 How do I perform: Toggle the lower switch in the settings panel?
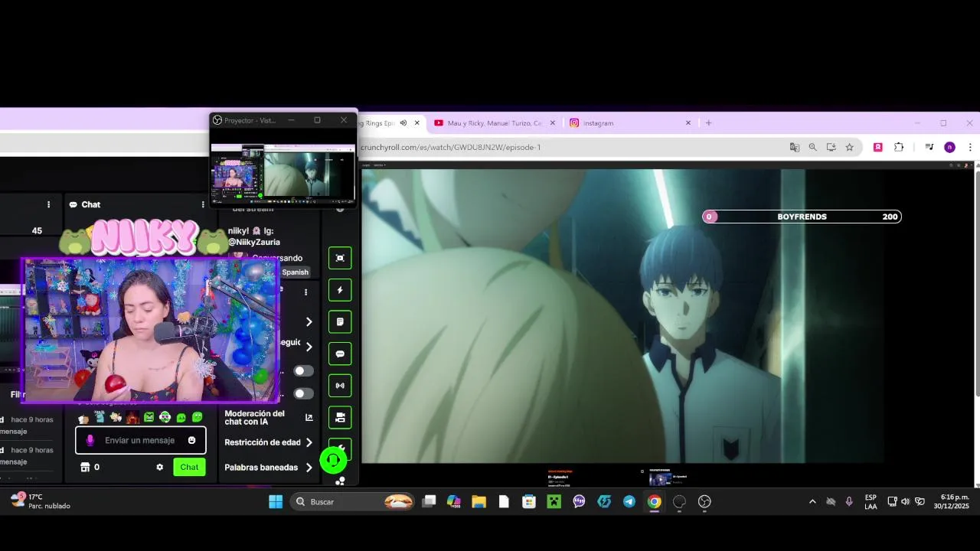(304, 393)
